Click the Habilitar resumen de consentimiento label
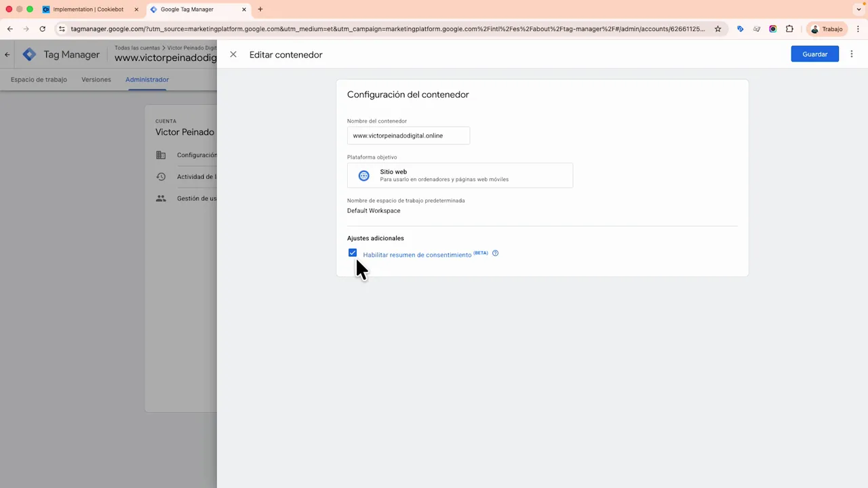The image size is (868, 488). (x=417, y=255)
